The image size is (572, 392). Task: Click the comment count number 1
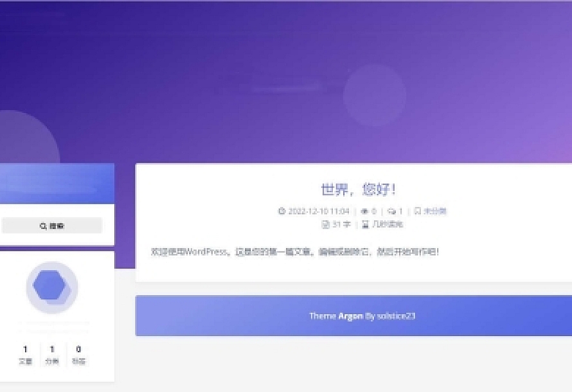(x=400, y=210)
